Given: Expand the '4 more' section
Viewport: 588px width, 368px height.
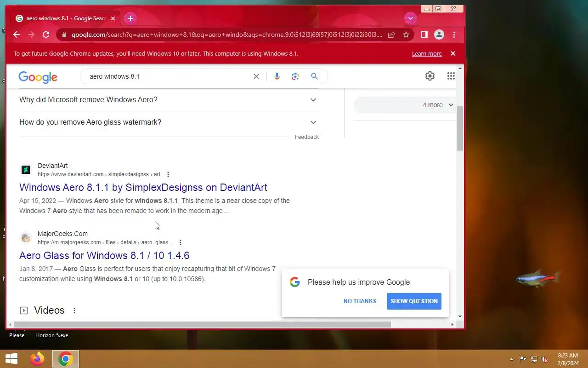Looking at the screenshot, I should click(405, 105).
